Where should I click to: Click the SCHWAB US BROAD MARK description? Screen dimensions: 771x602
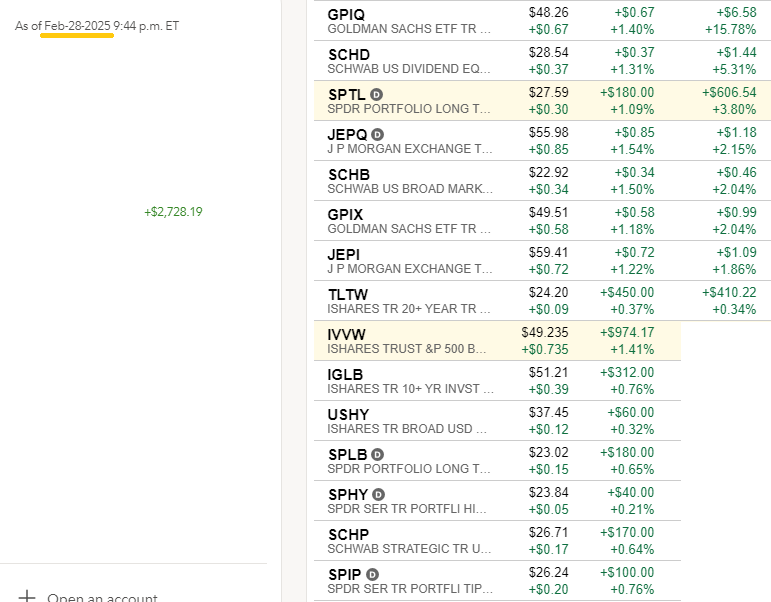(410, 189)
